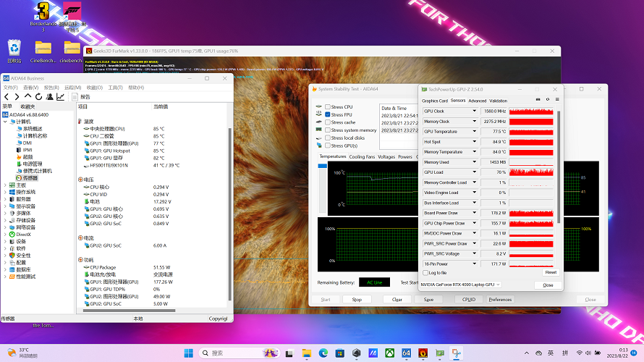Open GPU Temperature sensor dropdown
Image resolution: width=644 pixels, height=362 pixels.
click(475, 132)
